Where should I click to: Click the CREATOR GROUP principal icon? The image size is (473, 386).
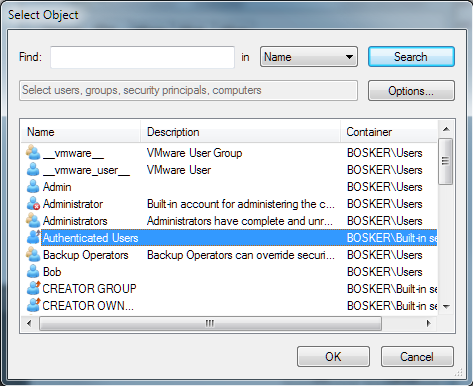pos(33,289)
